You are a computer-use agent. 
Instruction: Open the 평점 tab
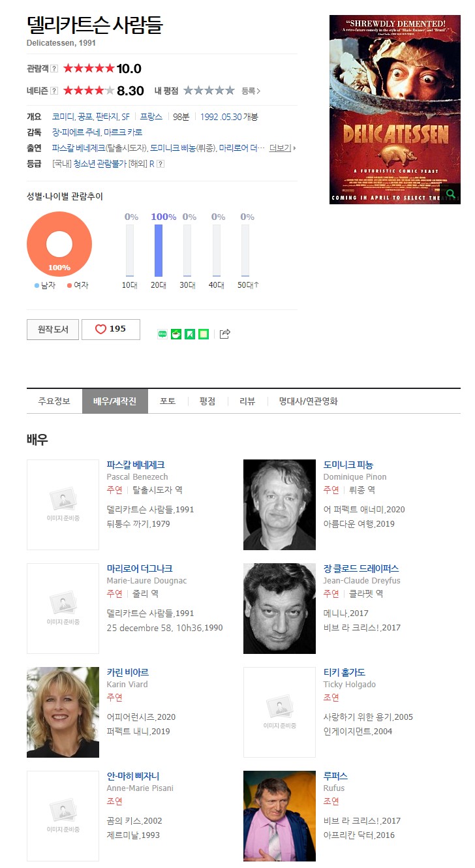tap(207, 401)
